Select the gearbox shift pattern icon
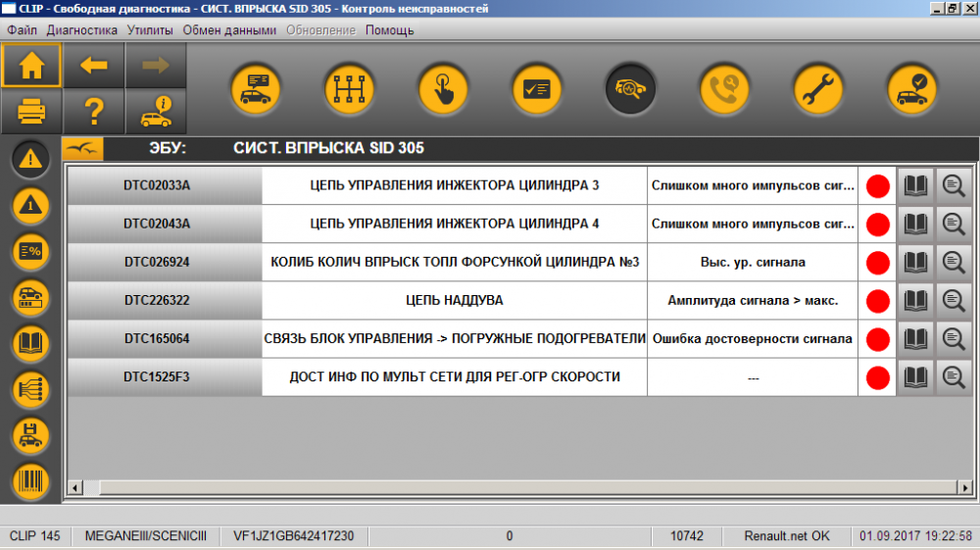 (350, 89)
